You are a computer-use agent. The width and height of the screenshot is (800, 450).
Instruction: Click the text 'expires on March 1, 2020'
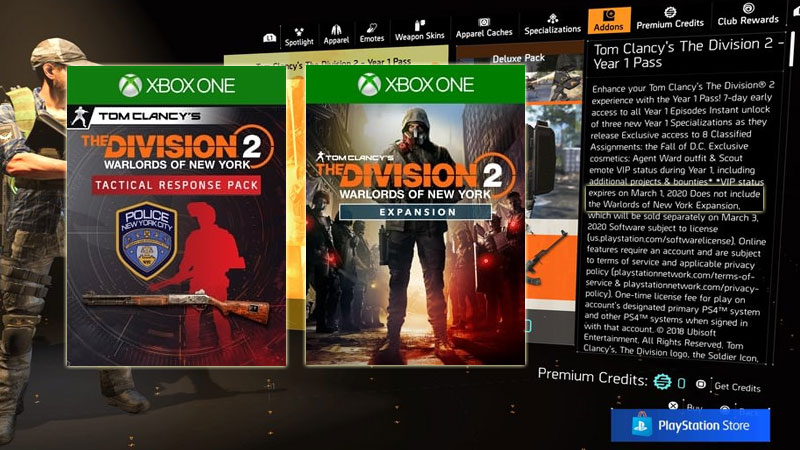click(x=639, y=193)
